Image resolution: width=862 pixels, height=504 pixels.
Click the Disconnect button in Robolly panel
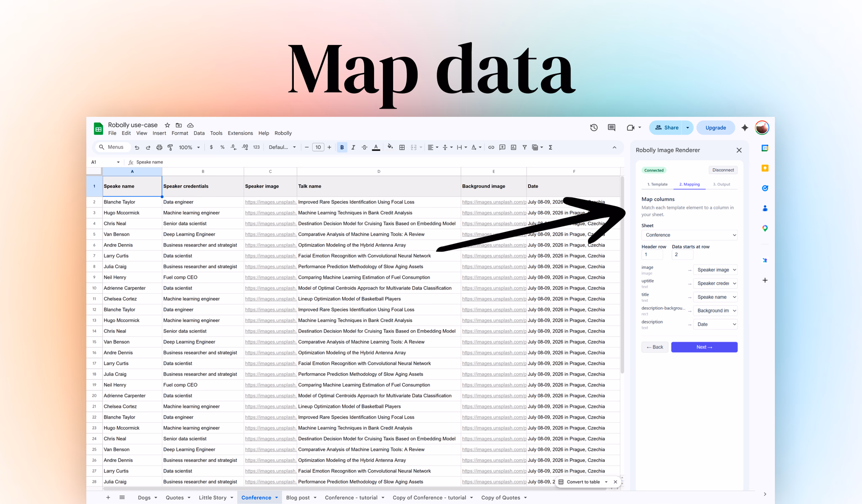coord(723,170)
